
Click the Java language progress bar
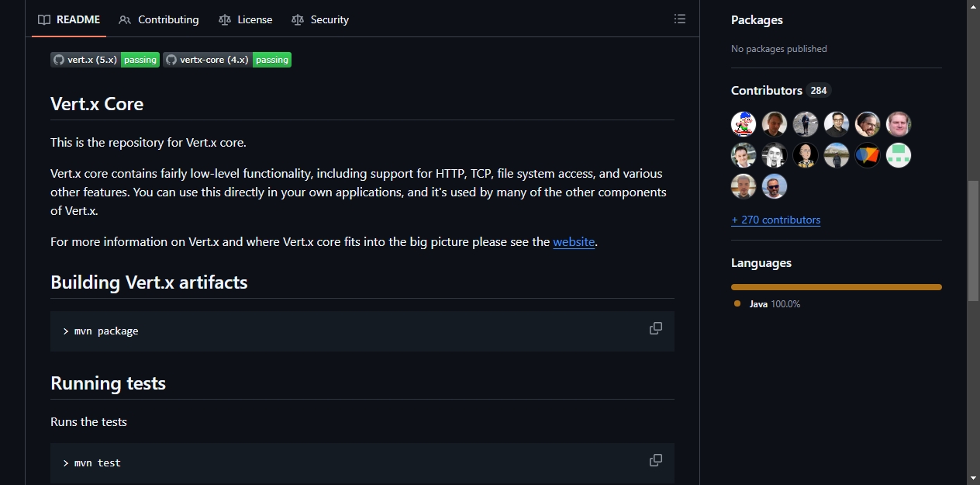[837, 287]
